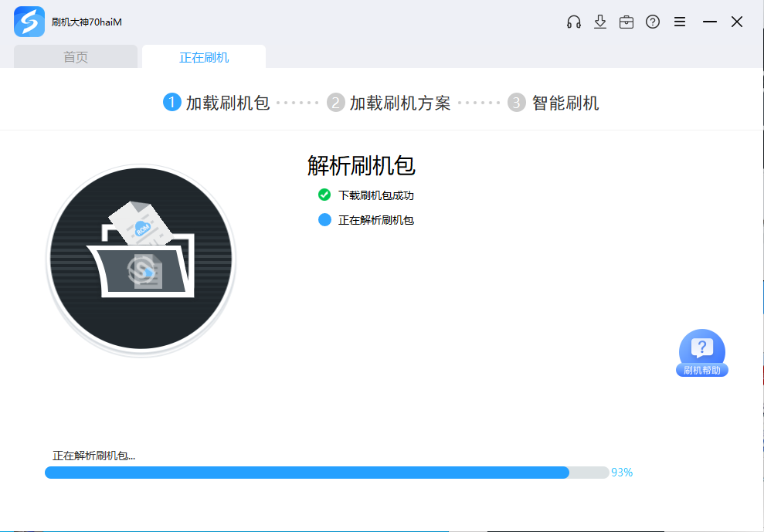Click the help question mark icon
Viewport: 764px width, 532px height.
pos(653,22)
